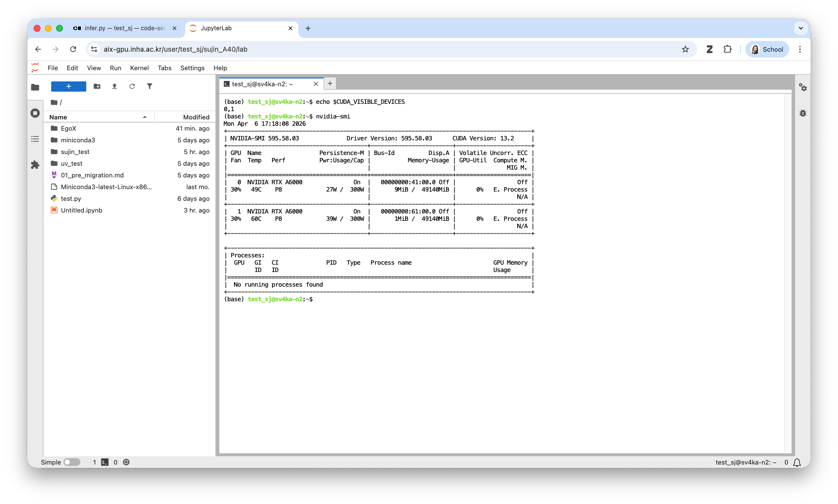This screenshot has width=838, height=504.
Task: Click terminal name in the status bar
Action: [746, 463]
